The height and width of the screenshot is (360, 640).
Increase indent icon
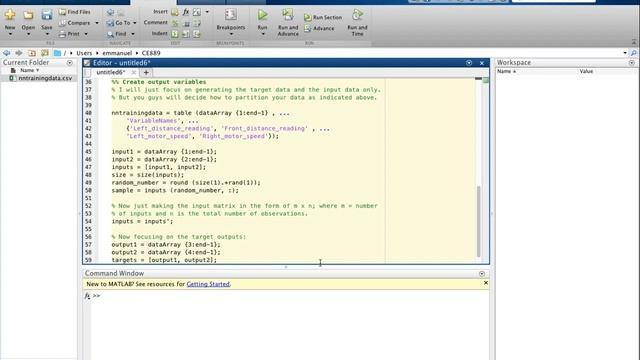[x=186, y=34]
